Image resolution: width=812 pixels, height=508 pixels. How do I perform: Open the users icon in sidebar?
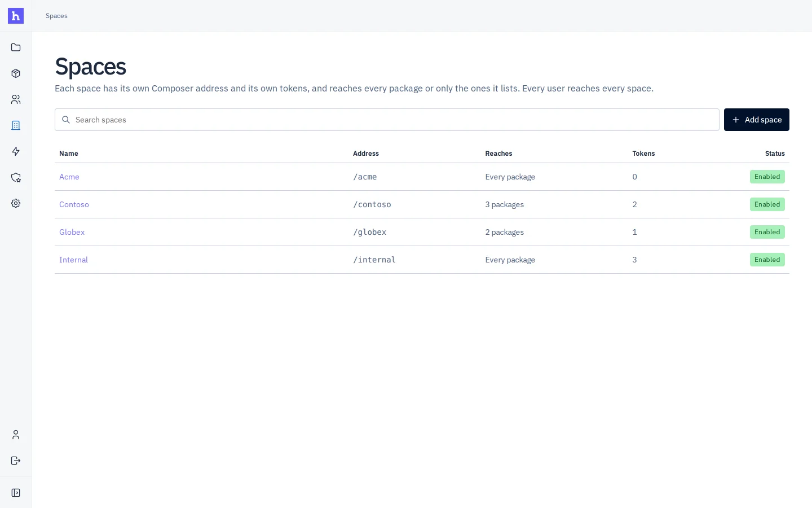tap(16, 99)
